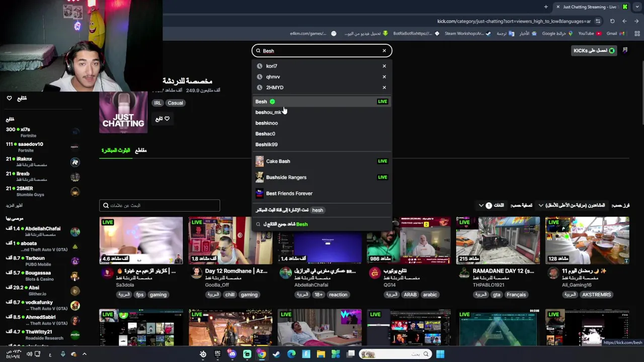Image resolution: width=644 pixels, height=362 pixels.
Task: Expand hidden system tray icons
Action: [x=84, y=354]
